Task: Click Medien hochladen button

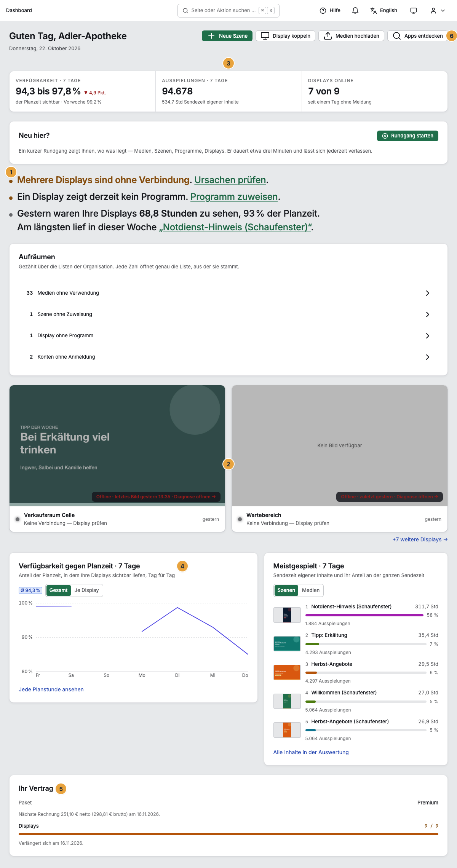Action: click(x=351, y=36)
